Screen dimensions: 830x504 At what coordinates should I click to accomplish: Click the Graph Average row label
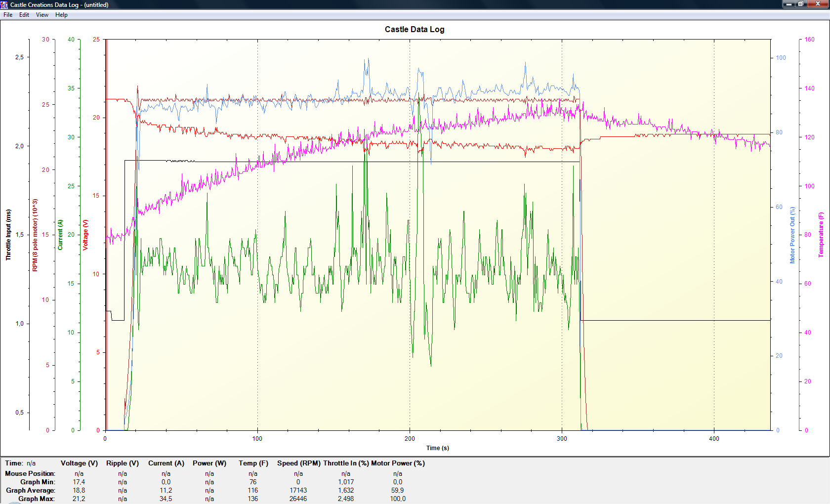(x=31, y=491)
